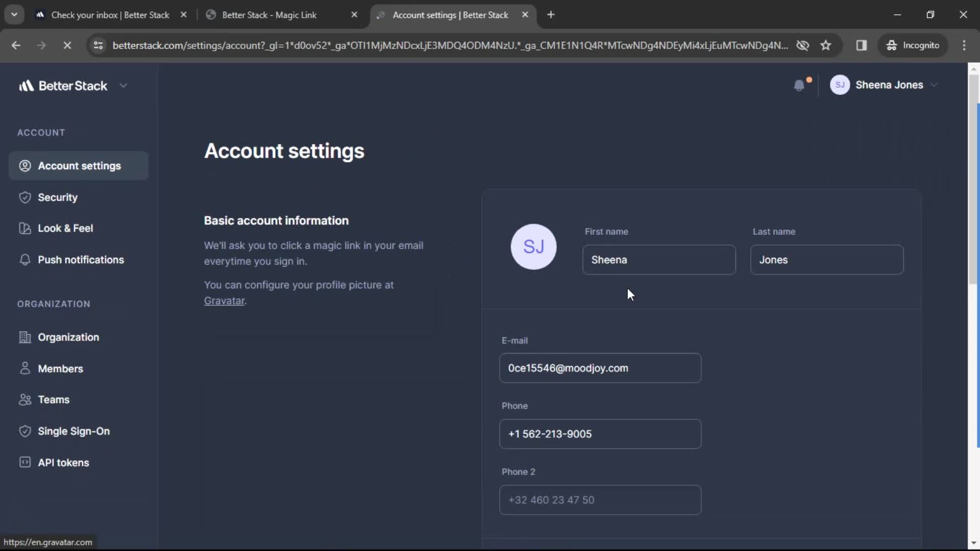Open Organization settings icon
Image resolution: width=980 pixels, height=551 pixels.
click(x=24, y=336)
